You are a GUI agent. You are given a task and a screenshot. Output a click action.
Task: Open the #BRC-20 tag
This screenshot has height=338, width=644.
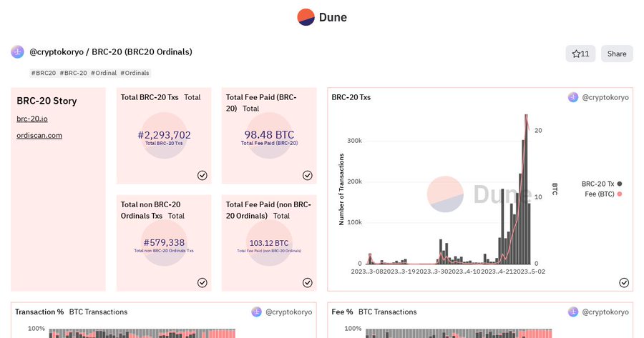[73, 73]
